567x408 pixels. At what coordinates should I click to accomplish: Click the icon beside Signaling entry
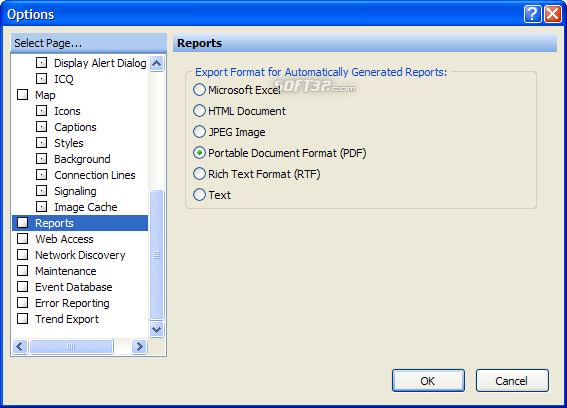click(42, 190)
